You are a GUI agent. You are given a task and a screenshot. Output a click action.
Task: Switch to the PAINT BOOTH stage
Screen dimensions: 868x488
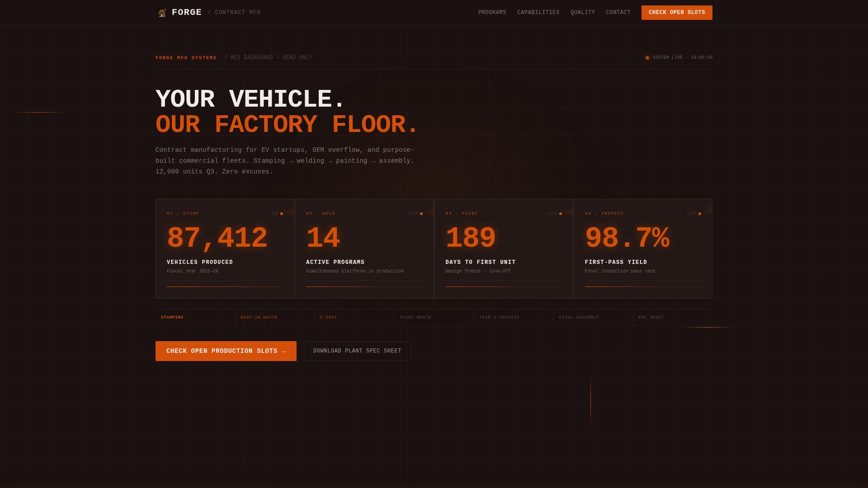click(415, 317)
